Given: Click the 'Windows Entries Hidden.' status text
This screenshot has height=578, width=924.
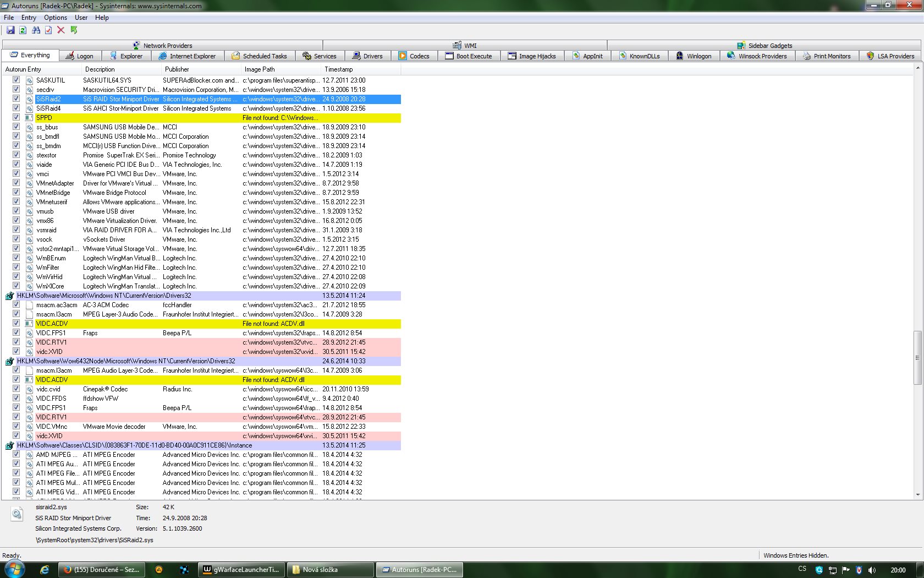Looking at the screenshot, I should (x=796, y=555).
